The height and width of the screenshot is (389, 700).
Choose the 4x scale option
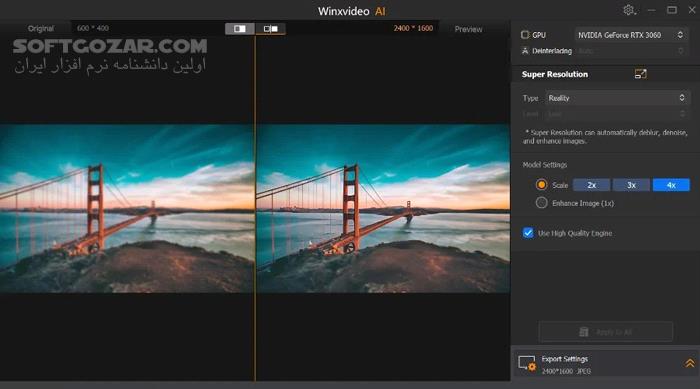(x=671, y=185)
